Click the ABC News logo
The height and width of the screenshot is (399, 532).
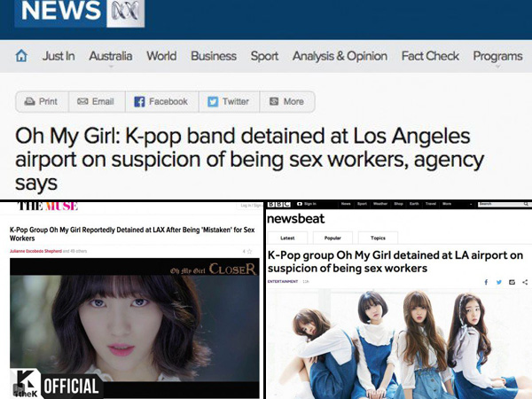[x=80, y=13]
